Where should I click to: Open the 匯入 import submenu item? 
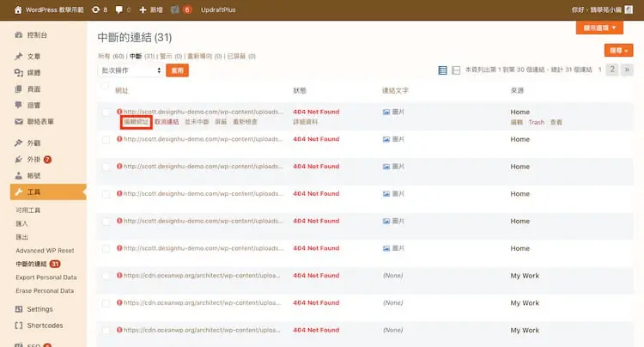point(21,223)
